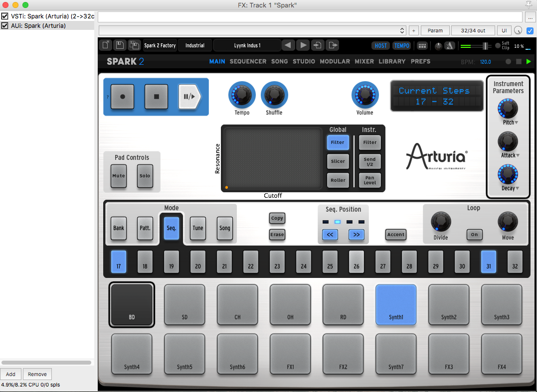This screenshot has height=392, width=537.
Task: Expand the Pitch parameter dropdown arrow
Action: click(517, 123)
